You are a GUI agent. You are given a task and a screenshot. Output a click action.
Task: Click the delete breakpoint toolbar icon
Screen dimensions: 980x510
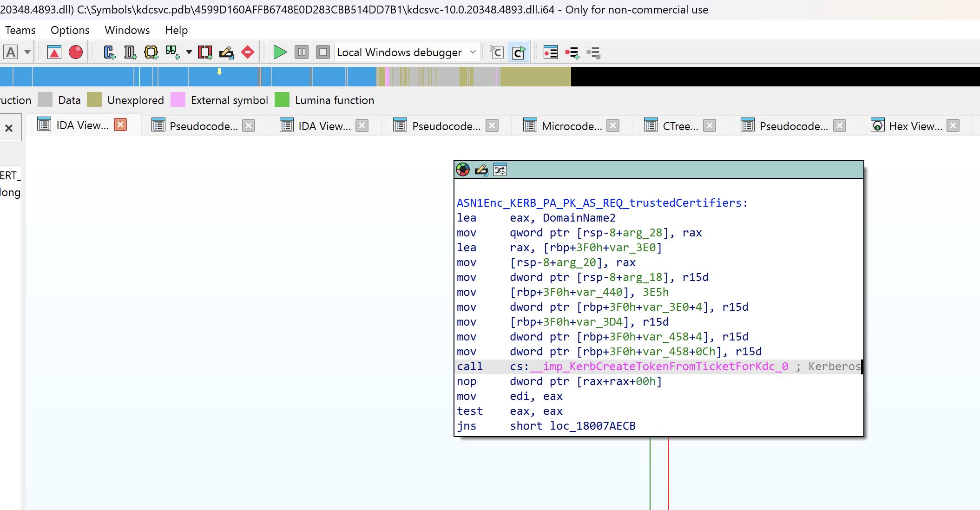point(593,52)
